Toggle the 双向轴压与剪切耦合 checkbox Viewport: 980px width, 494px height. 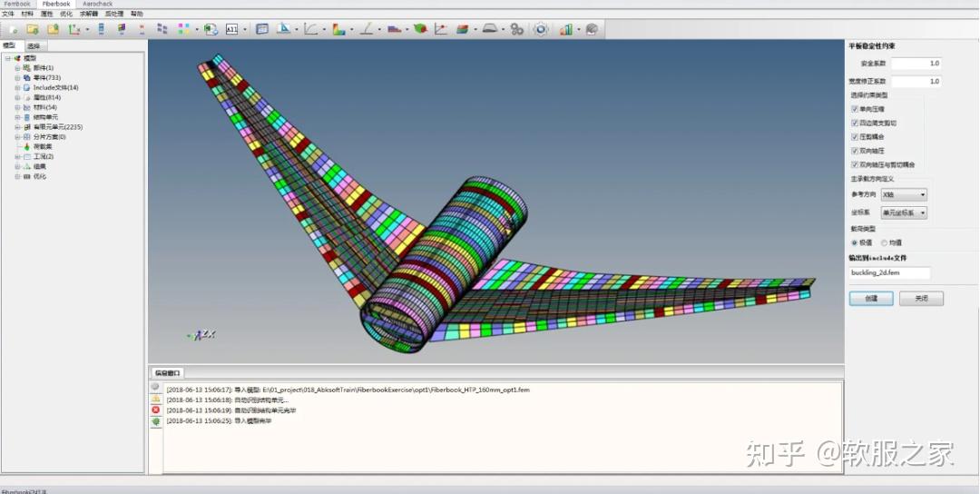(x=855, y=165)
